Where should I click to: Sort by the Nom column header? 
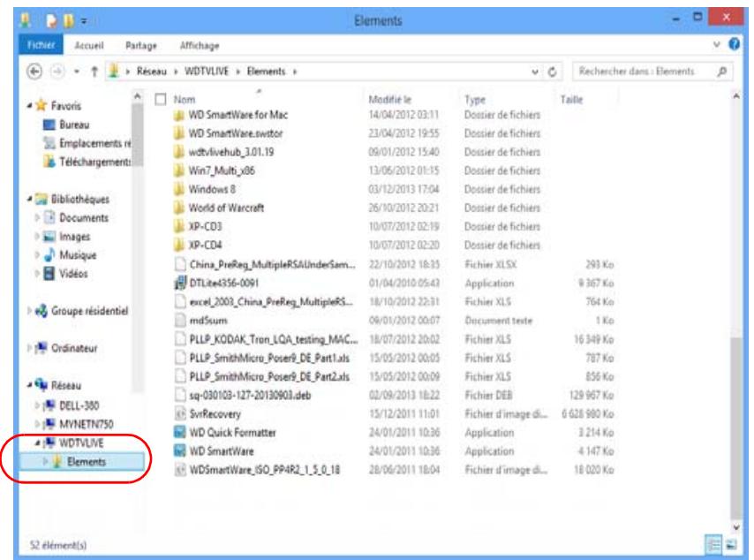click(x=185, y=100)
